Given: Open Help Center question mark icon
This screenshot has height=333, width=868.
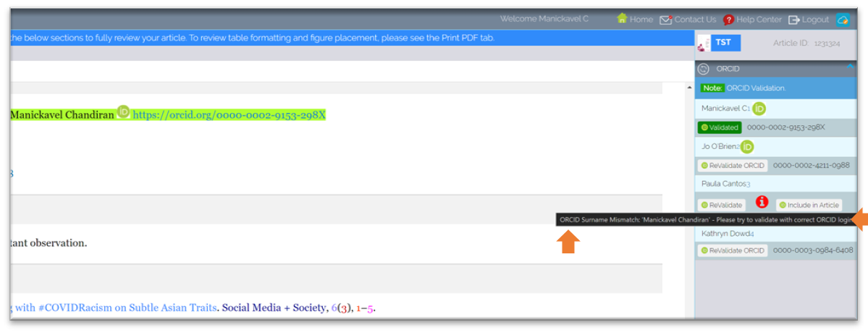Looking at the screenshot, I should point(728,20).
